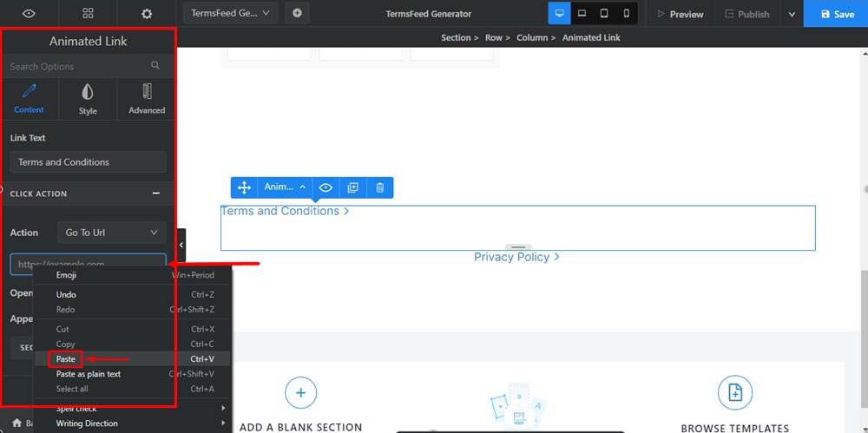Expand the Writing Direction submenu
This screenshot has height=433, width=868.
pyautogui.click(x=132, y=423)
